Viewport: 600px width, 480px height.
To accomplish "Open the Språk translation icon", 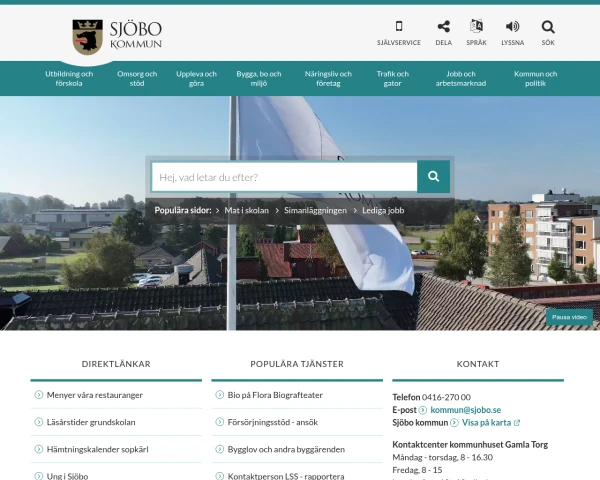I will pyautogui.click(x=476, y=27).
